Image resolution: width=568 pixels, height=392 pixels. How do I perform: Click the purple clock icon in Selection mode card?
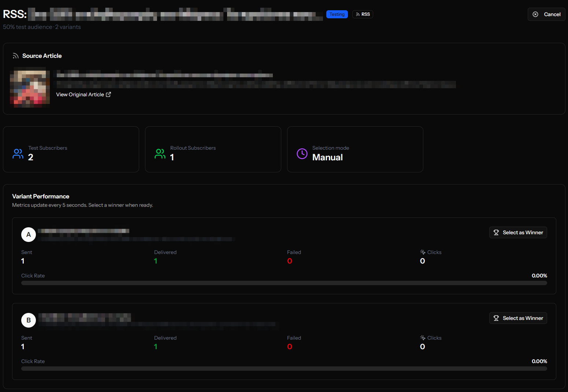302,154
